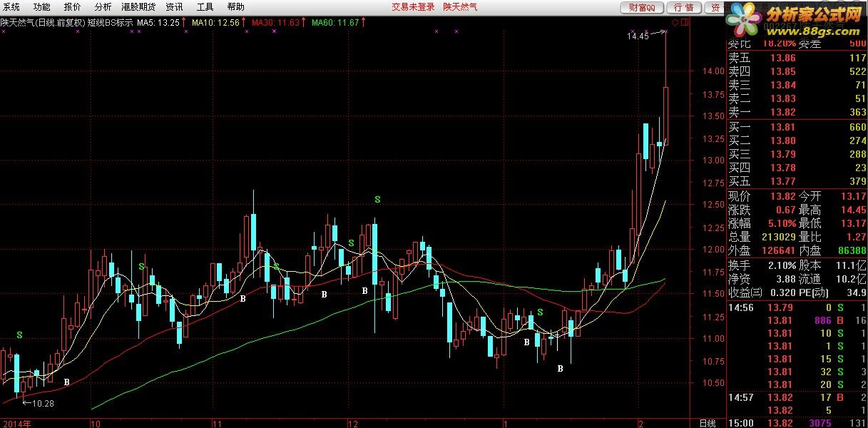Click the 15:00 13.82 3075 tick row
Viewport: 868px width, 428px height.
pyautogui.click(x=797, y=423)
